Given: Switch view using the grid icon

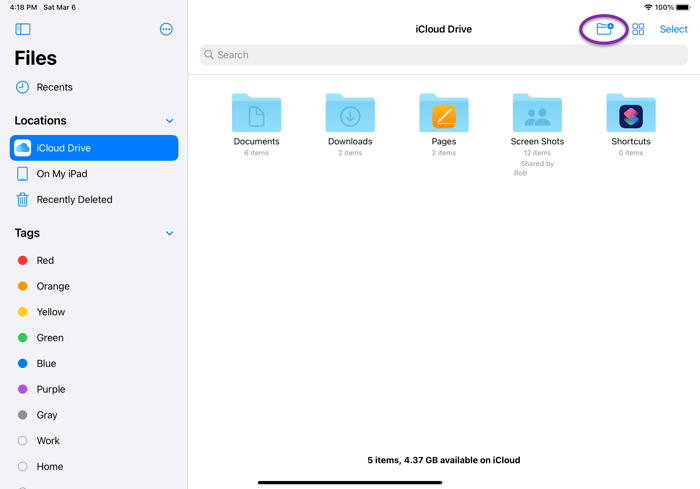Looking at the screenshot, I should 638,29.
